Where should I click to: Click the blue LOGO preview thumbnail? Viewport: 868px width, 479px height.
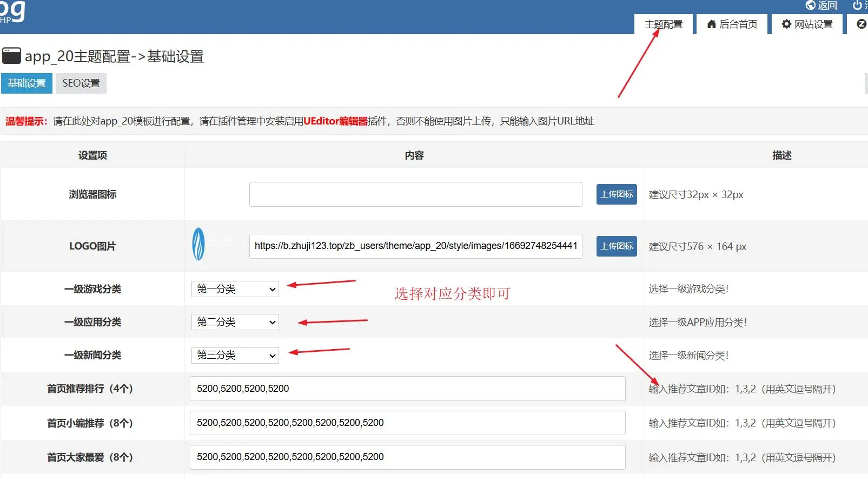[x=198, y=245]
